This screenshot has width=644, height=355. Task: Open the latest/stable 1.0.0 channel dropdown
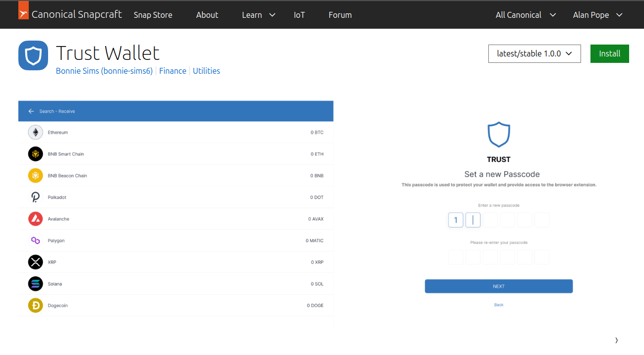pyautogui.click(x=534, y=53)
